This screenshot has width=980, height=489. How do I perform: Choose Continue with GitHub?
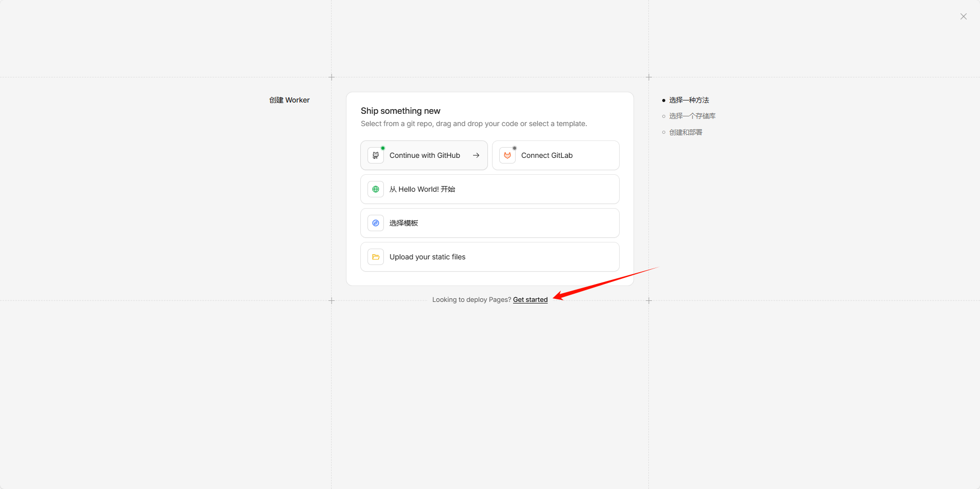[424, 155]
